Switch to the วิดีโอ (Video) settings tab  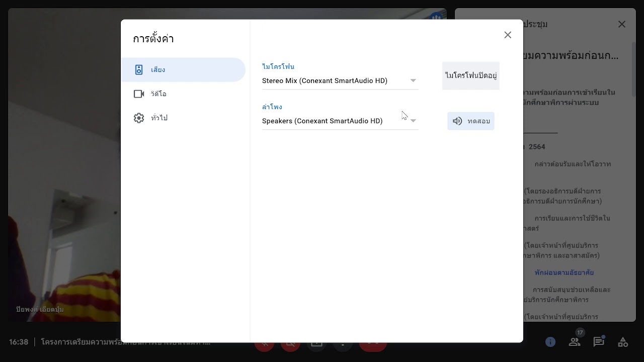[183, 94]
